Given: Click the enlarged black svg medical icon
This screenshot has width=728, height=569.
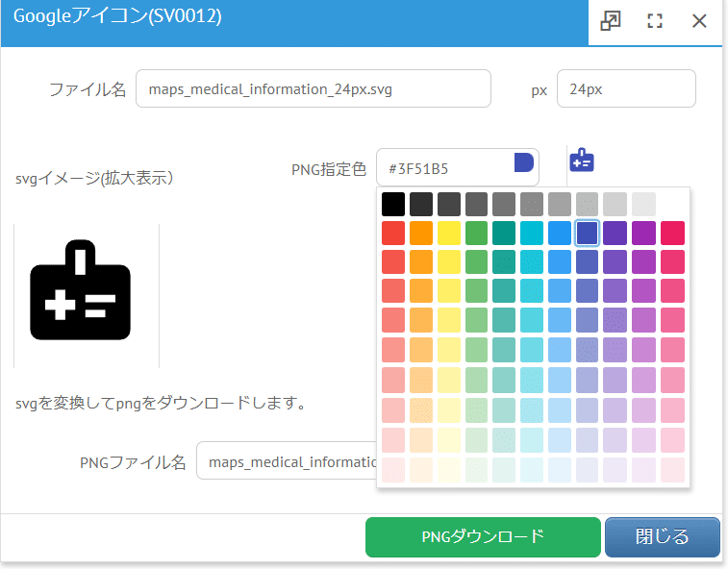Looking at the screenshot, I should tap(81, 290).
